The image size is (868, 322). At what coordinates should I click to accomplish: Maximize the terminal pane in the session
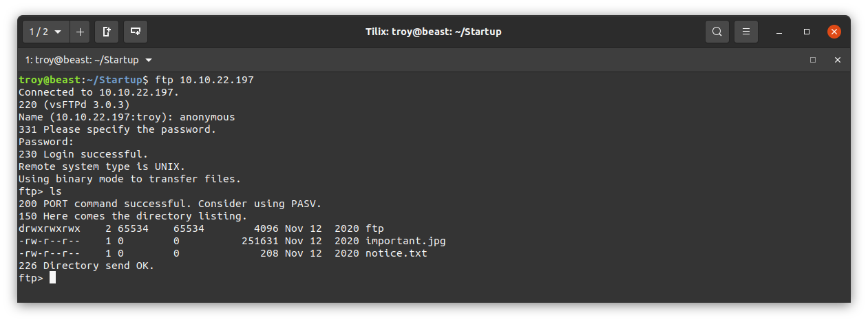point(813,60)
